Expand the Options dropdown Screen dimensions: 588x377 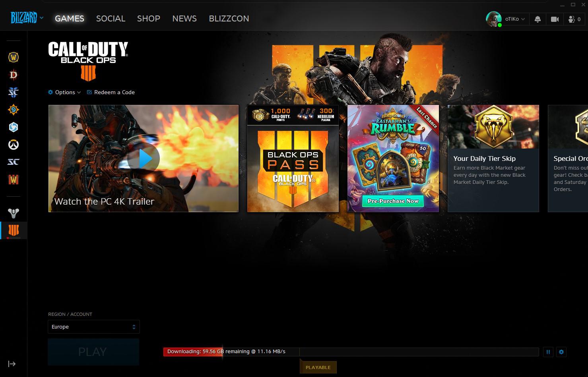[64, 92]
